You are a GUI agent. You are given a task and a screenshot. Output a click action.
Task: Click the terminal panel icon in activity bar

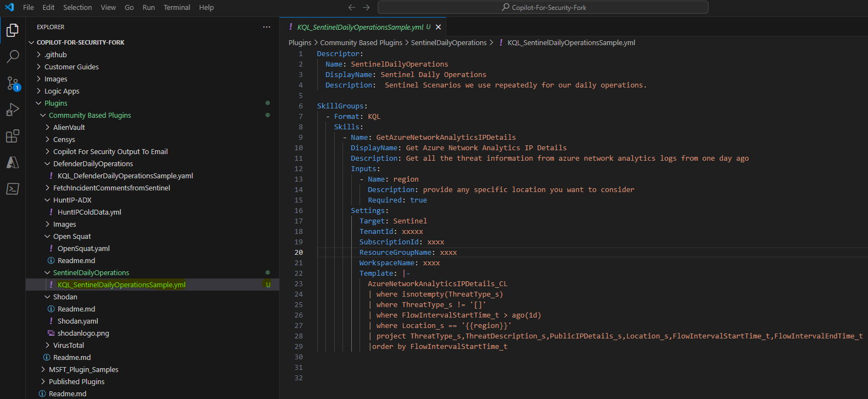coord(13,189)
